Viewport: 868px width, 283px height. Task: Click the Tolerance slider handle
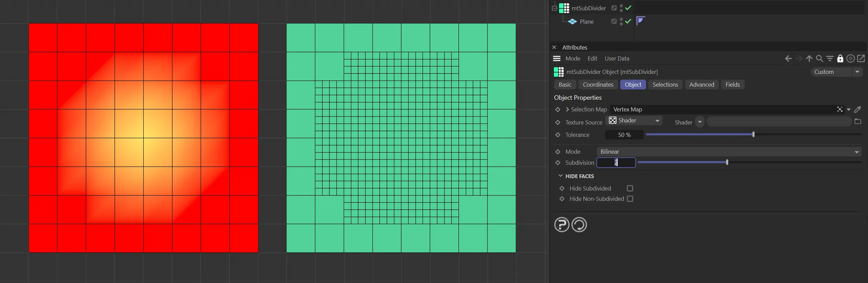[x=753, y=134]
